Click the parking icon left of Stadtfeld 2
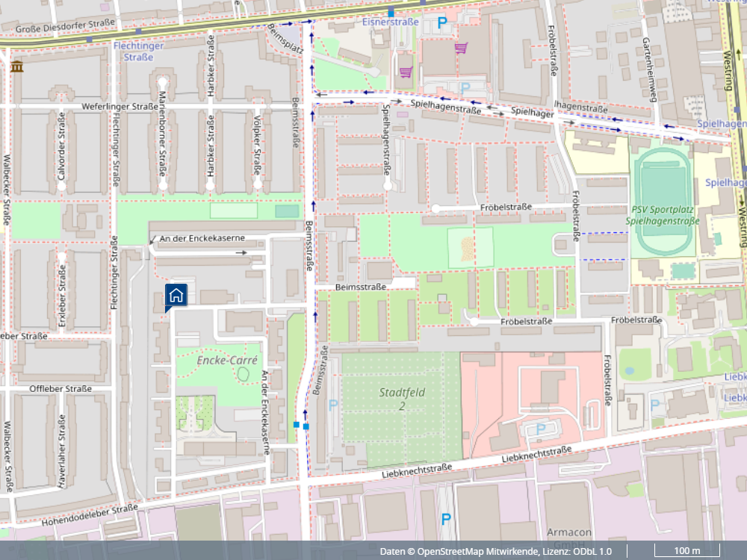The height and width of the screenshot is (560, 747). click(x=333, y=405)
